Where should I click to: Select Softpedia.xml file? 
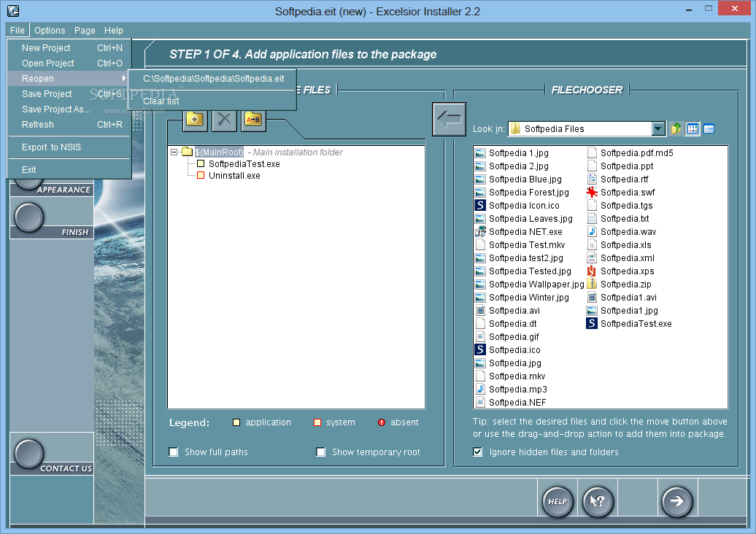pos(620,258)
